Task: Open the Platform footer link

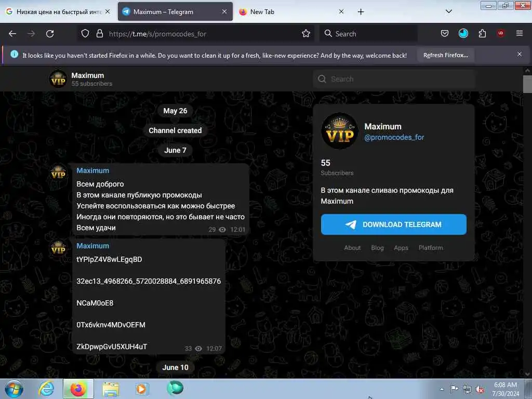Action: pyautogui.click(x=431, y=248)
